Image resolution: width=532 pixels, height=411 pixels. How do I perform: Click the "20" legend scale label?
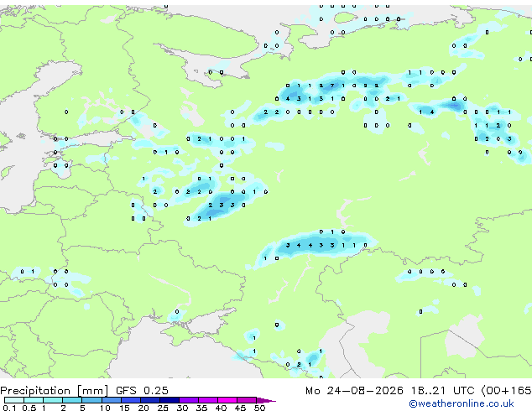(143, 408)
